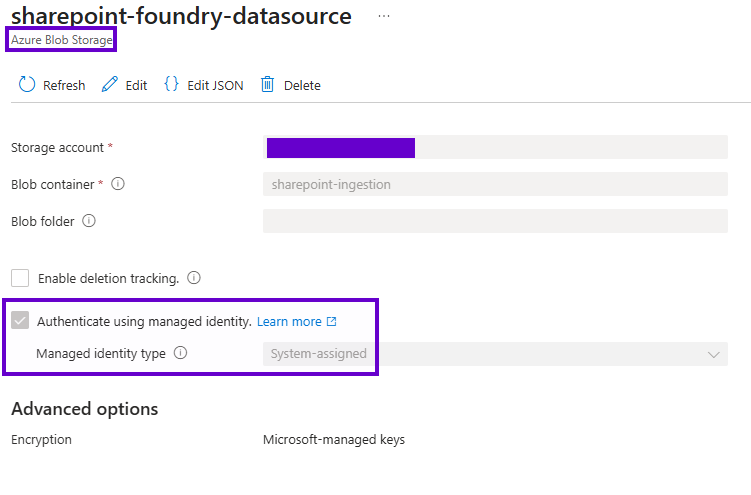Image resolution: width=751 pixels, height=495 pixels.
Task: Click the Blob container input field
Action: point(494,184)
